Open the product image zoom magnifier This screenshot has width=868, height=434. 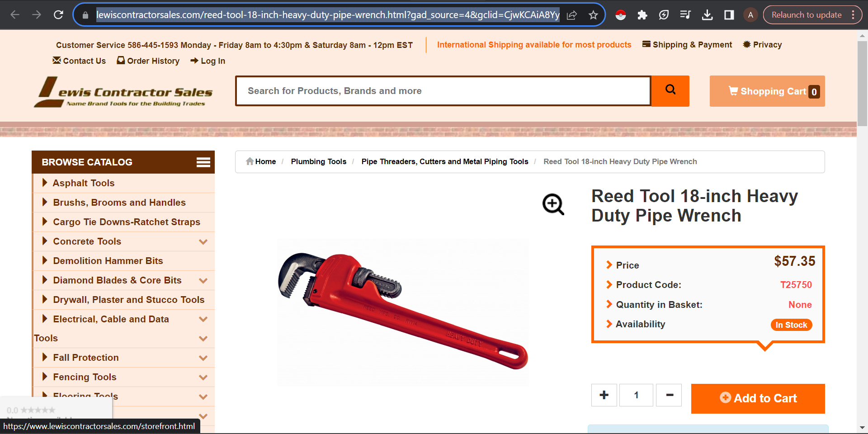point(553,204)
